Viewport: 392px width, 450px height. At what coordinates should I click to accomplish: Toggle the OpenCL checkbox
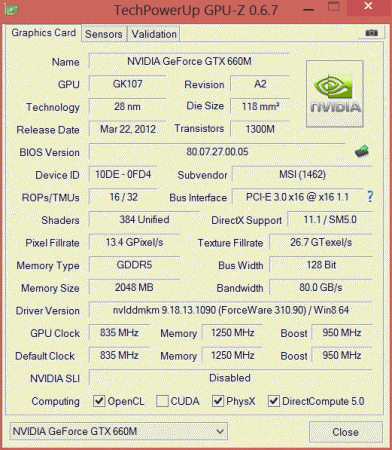(99, 401)
